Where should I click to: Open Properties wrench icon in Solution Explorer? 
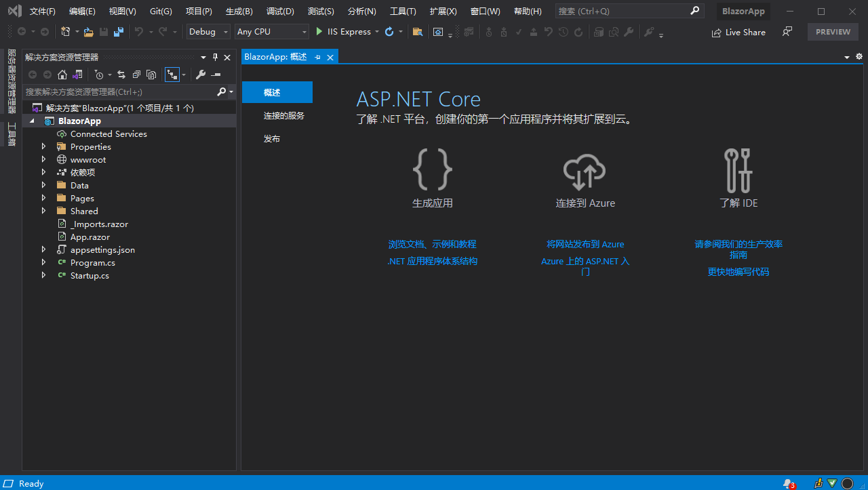tap(201, 75)
